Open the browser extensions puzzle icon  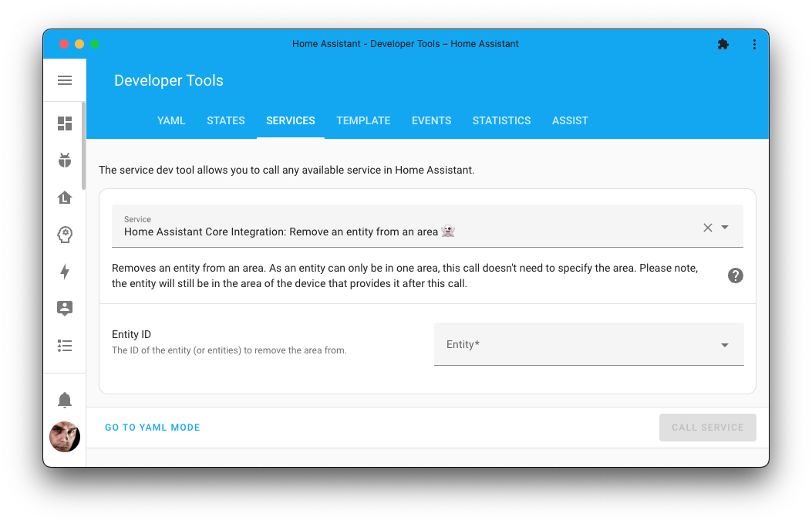click(723, 44)
